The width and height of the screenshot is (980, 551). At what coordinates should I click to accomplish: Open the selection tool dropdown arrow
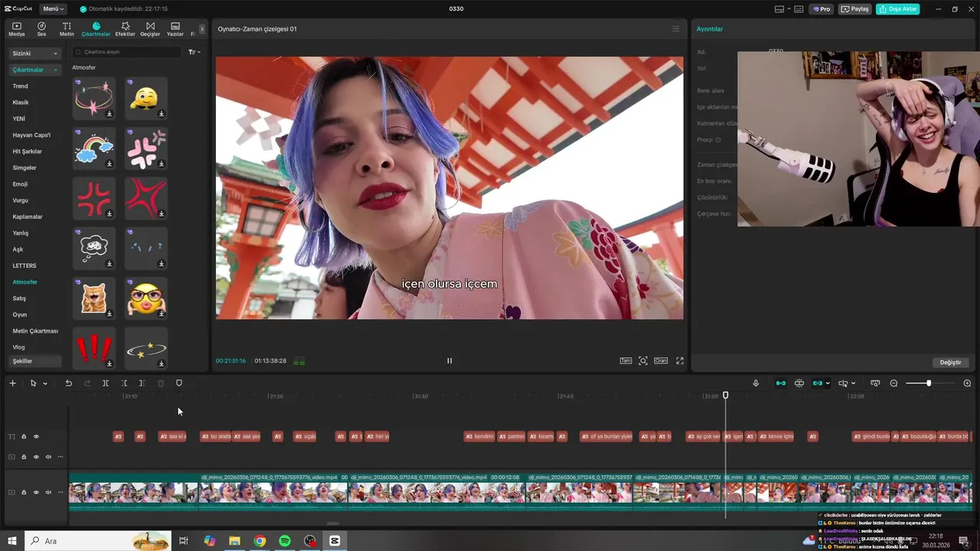[x=45, y=383]
